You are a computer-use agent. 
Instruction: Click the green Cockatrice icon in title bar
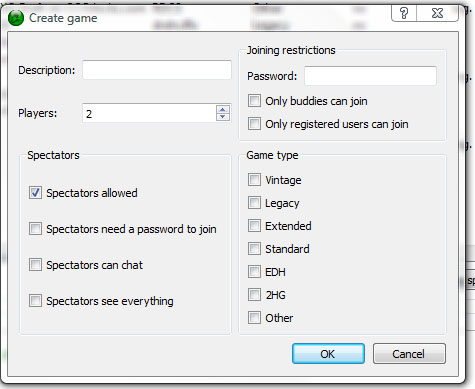point(16,18)
